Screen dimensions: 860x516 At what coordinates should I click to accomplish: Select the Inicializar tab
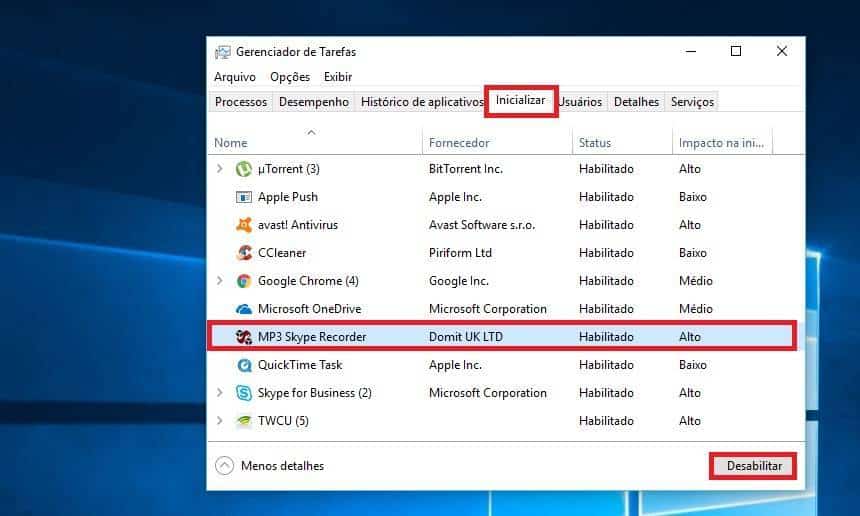pos(520,100)
